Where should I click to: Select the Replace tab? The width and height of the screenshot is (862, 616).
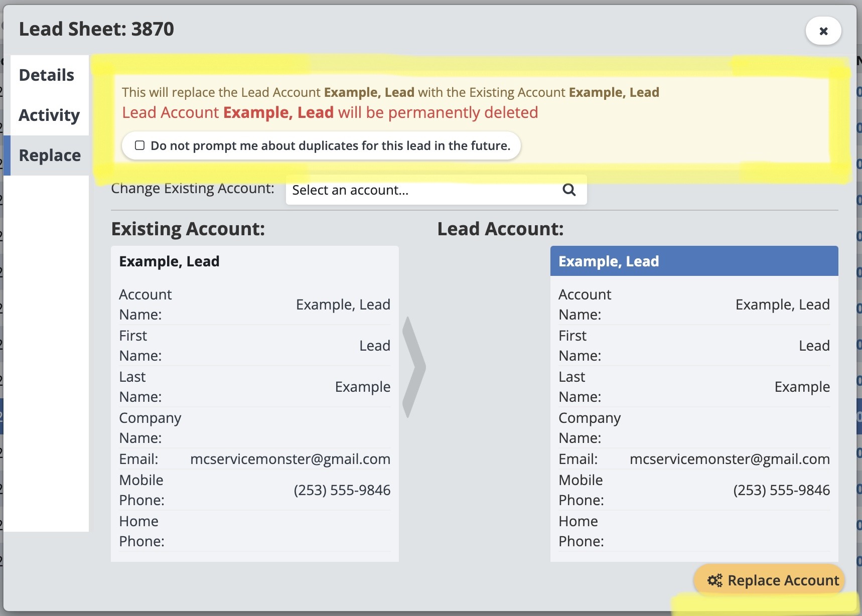50,156
